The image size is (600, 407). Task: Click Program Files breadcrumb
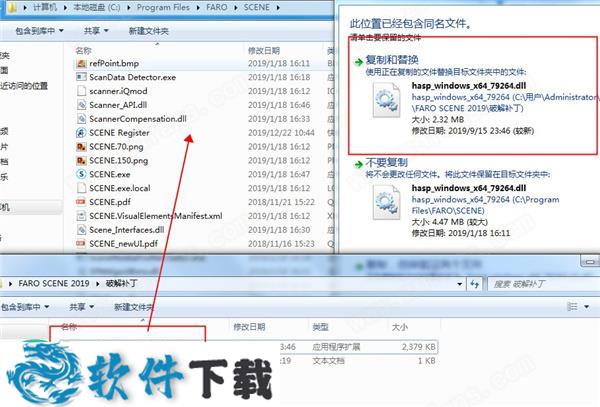point(163,7)
